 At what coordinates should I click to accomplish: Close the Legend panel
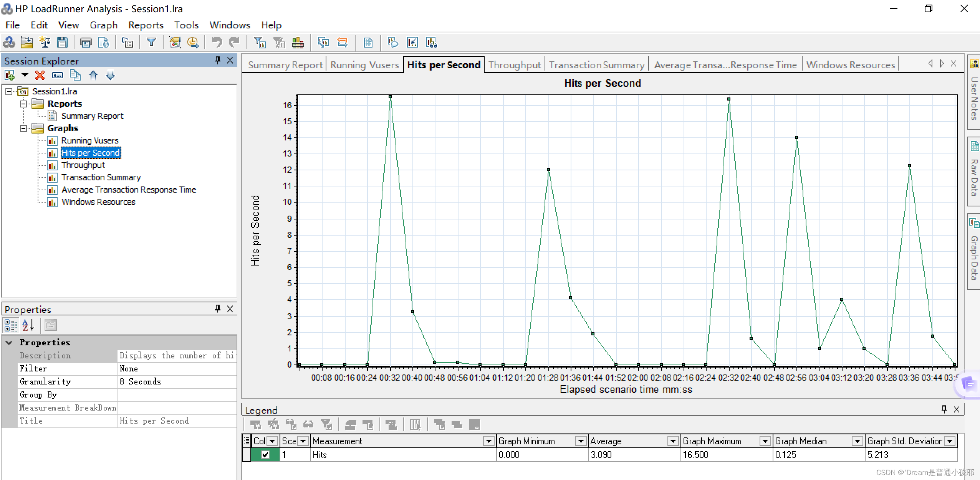pos(957,409)
